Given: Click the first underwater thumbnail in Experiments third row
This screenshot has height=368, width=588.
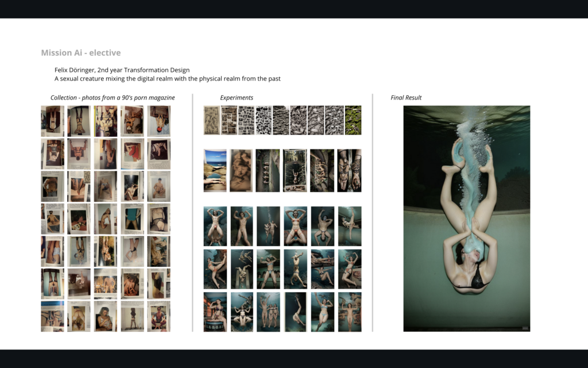Looking at the screenshot, I should (215, 226).
